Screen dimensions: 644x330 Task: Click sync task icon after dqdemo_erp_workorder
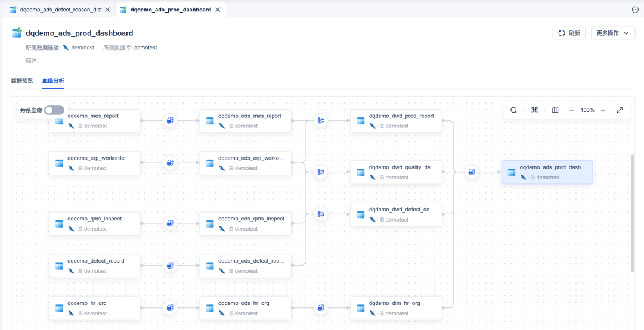click(x=170, y=163)
